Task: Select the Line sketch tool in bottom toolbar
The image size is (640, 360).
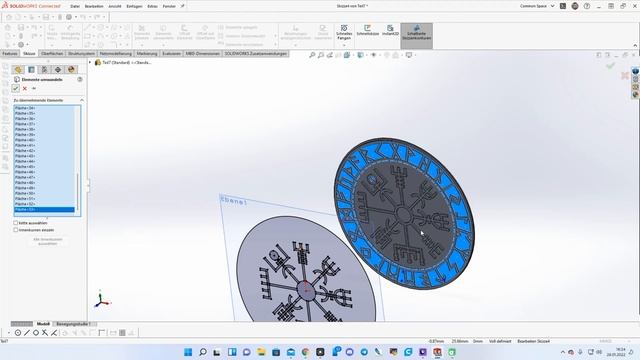Action: pyautogui.click(x=27, y=333)
